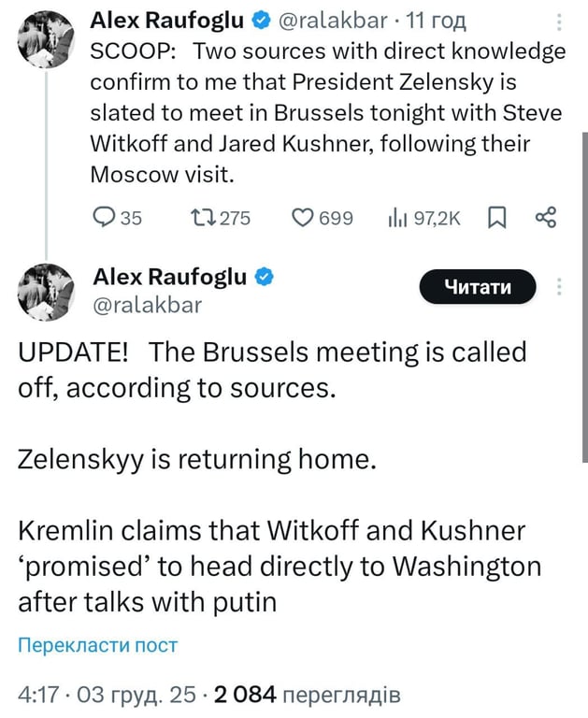Click Перекласти пост translate link
The width and height of the screenshot is (588, 718).
point(97,645)
